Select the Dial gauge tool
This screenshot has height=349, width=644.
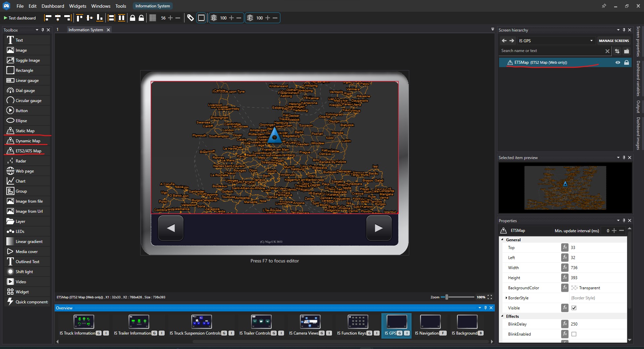pos(28,90)
